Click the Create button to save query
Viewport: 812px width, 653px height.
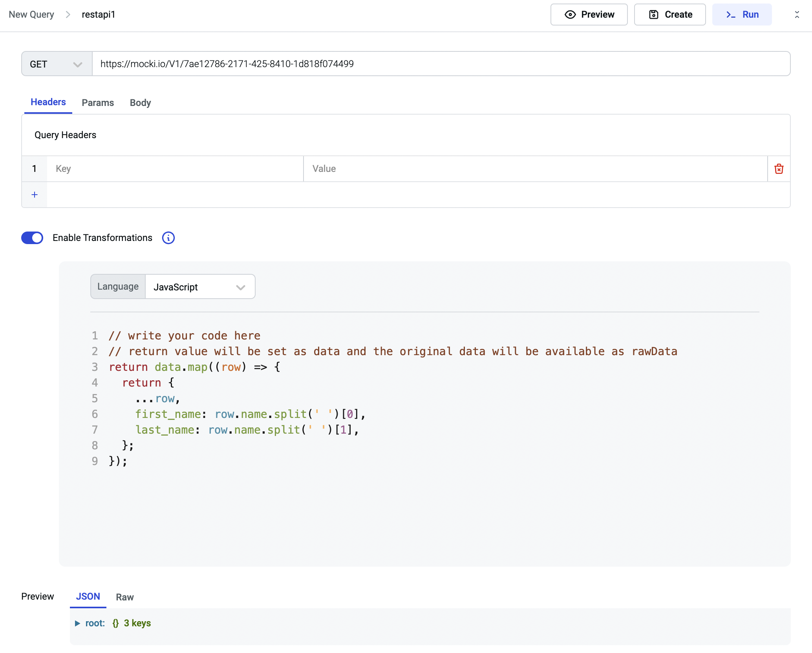[x=669, y=15]
